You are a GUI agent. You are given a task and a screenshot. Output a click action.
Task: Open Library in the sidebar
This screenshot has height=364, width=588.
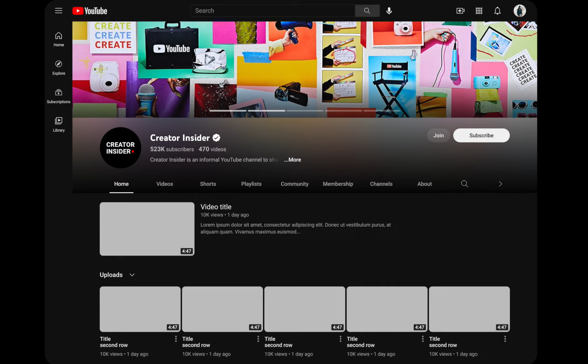59,124
